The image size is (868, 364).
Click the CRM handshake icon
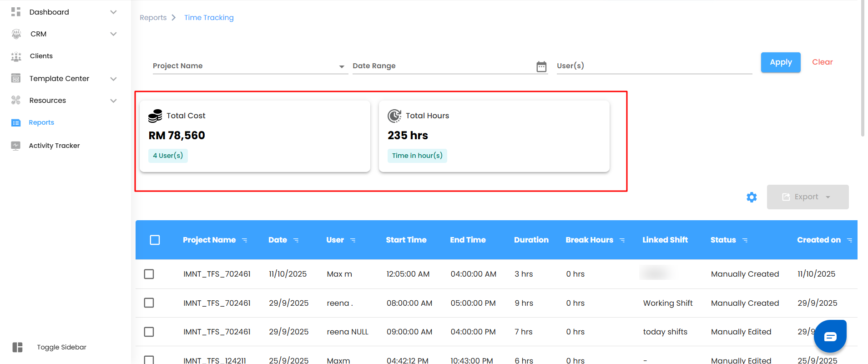tap(16, 34)
